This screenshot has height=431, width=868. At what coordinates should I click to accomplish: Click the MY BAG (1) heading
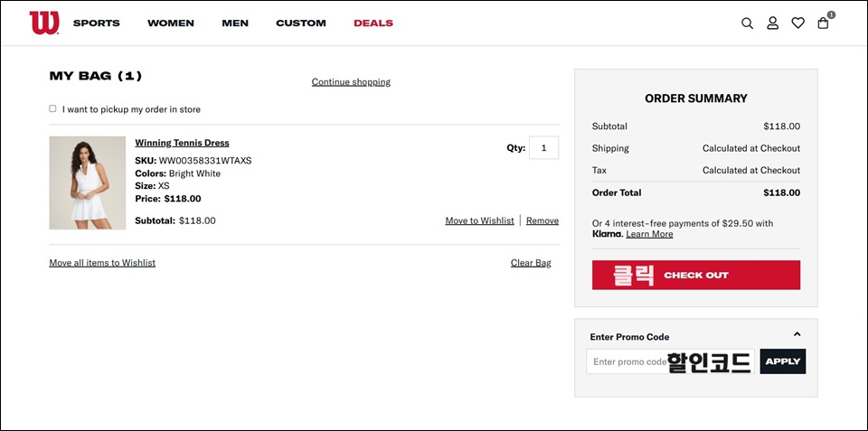tap(96, 76)
